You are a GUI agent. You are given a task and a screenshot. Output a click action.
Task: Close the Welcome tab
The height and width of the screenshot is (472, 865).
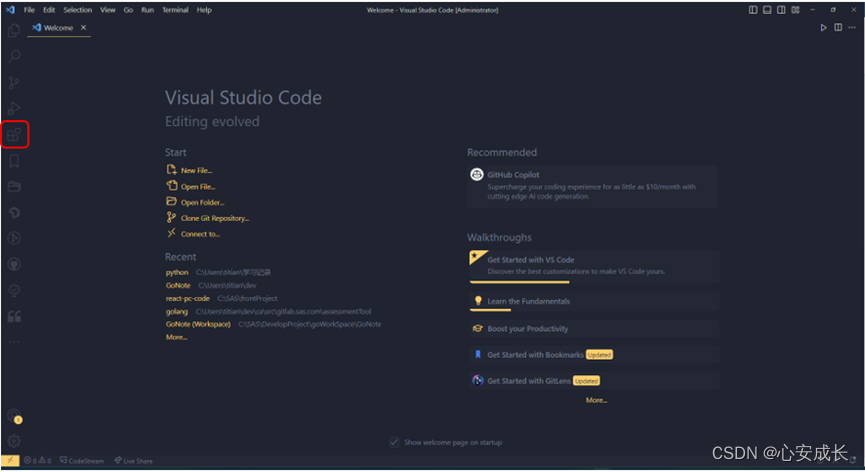pos(83,28)
